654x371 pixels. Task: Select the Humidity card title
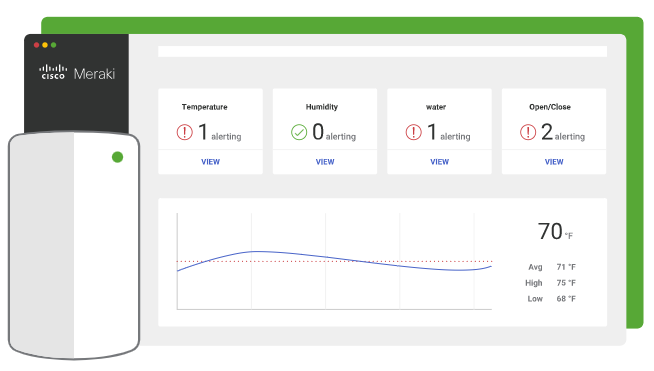pyautogui.click(x=322, y=107)
